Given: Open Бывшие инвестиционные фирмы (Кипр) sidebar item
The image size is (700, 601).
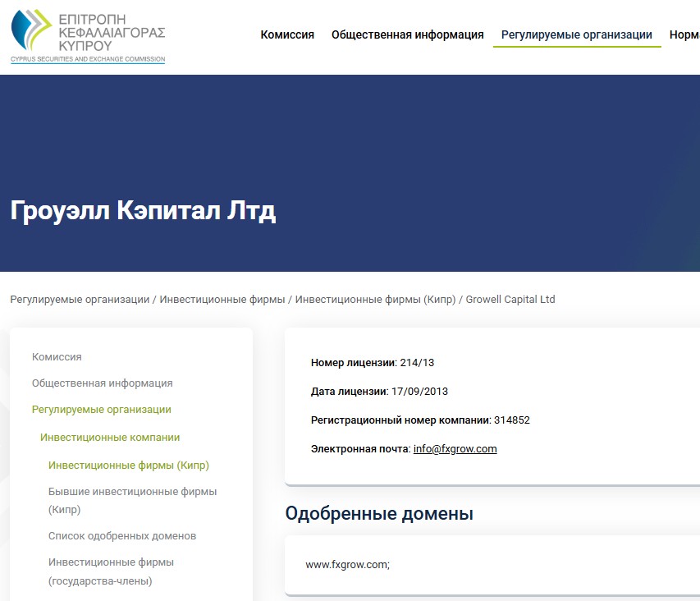Looking at the screenshot, I should coord(133,500).
